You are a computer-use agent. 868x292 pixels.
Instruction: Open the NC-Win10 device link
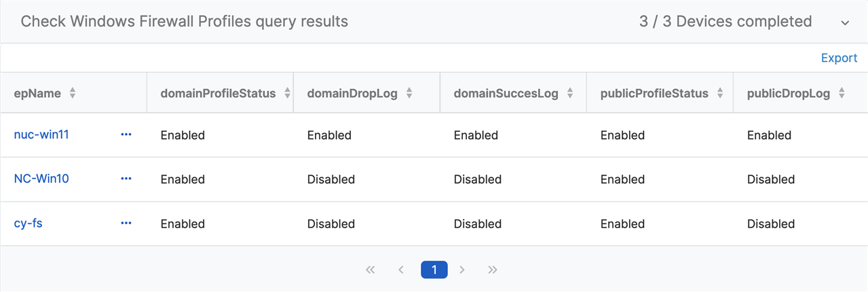(41, 179)
